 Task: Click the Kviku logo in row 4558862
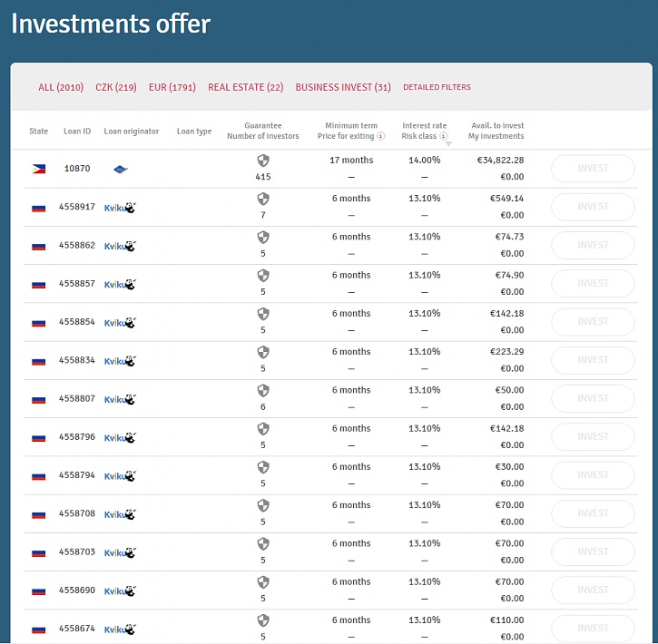tap(120, 246)
